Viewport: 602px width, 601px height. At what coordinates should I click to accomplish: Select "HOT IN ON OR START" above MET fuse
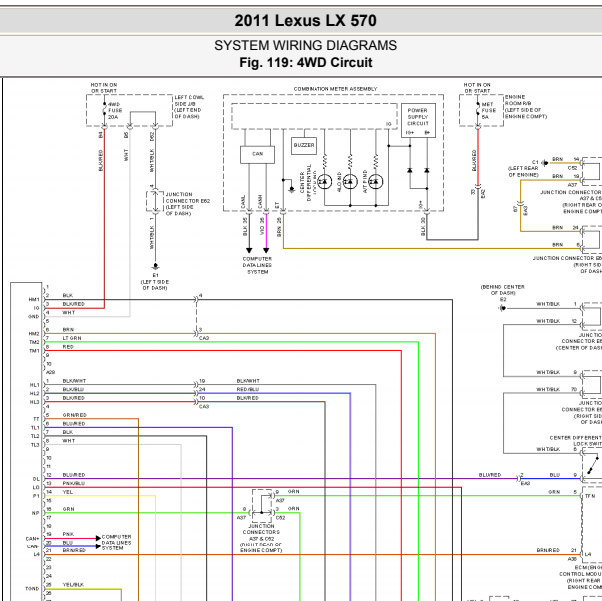(477, 88)
